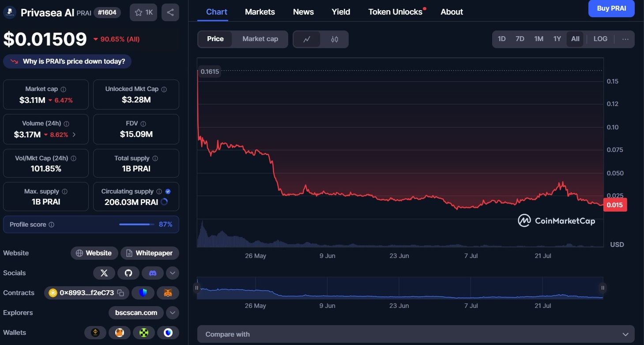Image resolution: width=644 pixels, height=345 pixels.
Task: Select the Market cap chart toggle
Action: point(260,39)
